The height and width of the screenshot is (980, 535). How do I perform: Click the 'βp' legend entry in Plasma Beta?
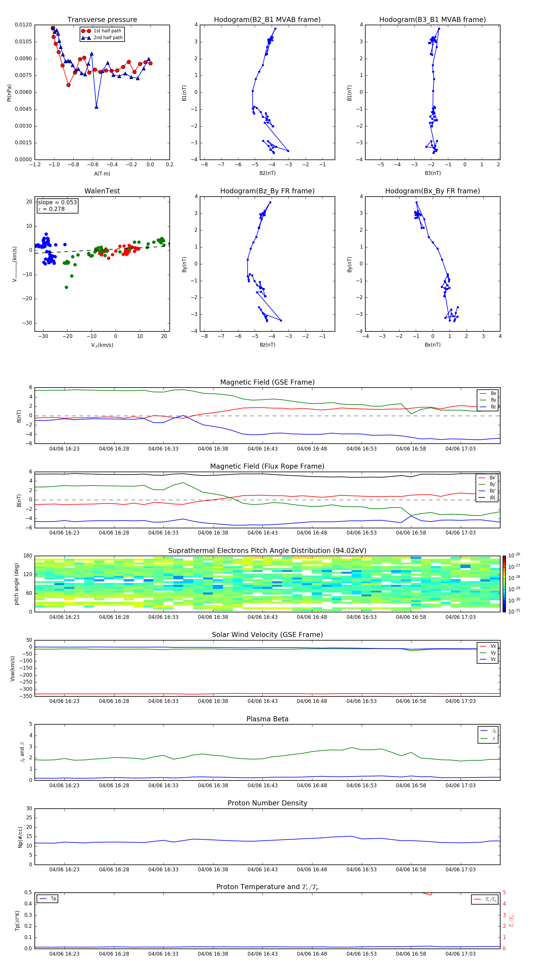(488, 731)
